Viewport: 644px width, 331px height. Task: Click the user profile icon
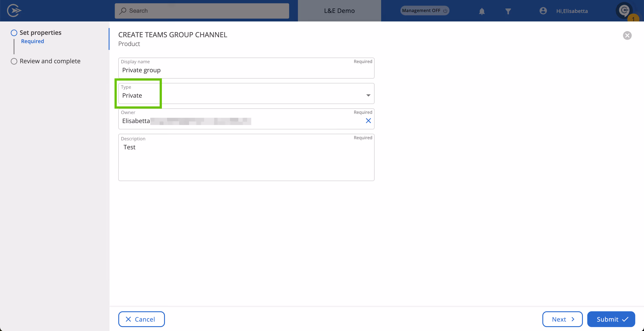tap(543, 11)
